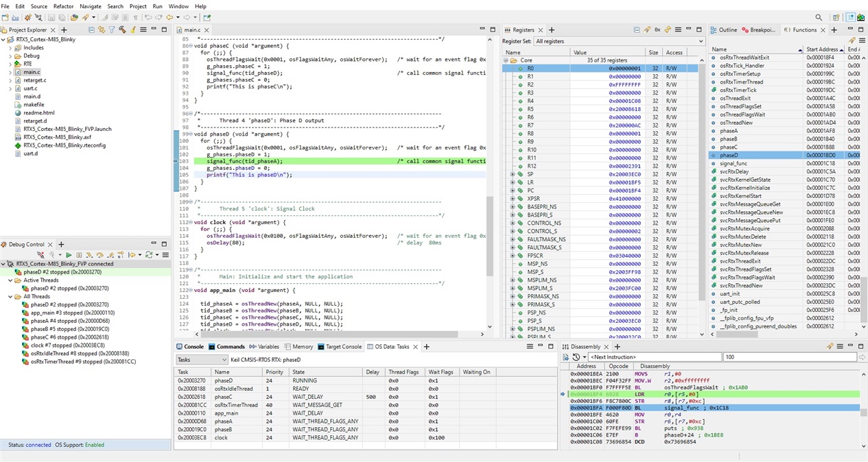This screenshot has height=462, width=868.
Task: Open the 'All registers' Register Set dropdown
Action: [x=699, y=40]
